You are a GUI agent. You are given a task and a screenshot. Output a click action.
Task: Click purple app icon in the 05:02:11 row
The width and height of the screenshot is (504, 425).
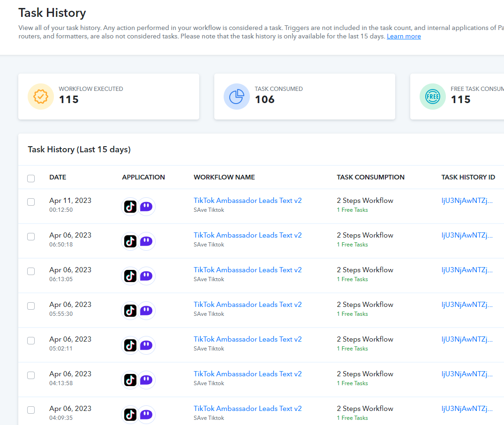pos(146,345)
